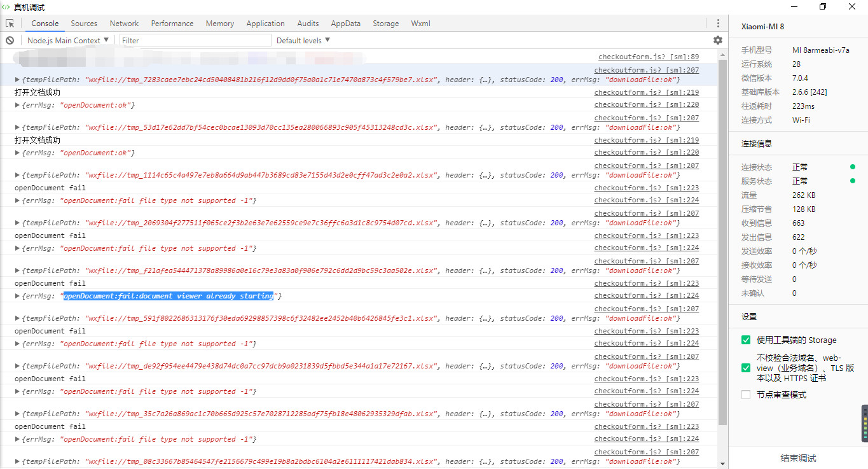Viewport: 868px width, 469px height.
Task: Click the right edge side handle
Action: coord(865,423)
